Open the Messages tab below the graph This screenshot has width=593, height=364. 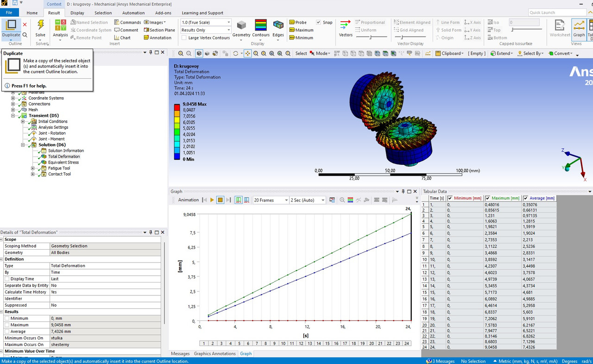point(180,353)
